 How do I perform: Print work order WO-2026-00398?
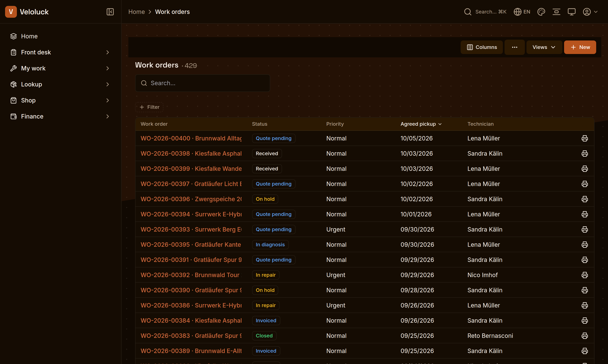[584, 154]
